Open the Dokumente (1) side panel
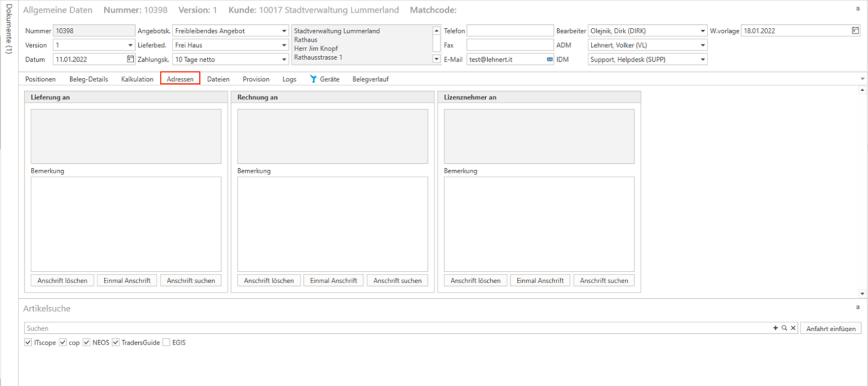The height and width of the screenshot is (386, 868). coord(9,29)
